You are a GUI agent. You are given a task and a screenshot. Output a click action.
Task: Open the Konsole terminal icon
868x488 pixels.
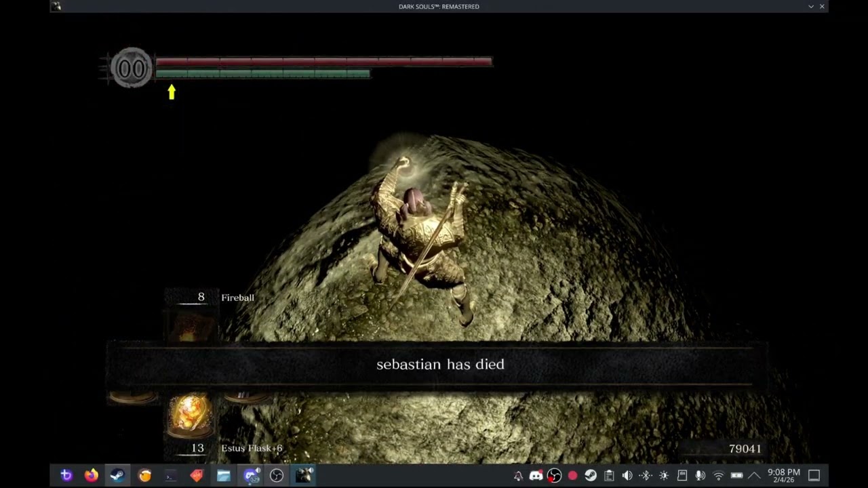[170, 476]
